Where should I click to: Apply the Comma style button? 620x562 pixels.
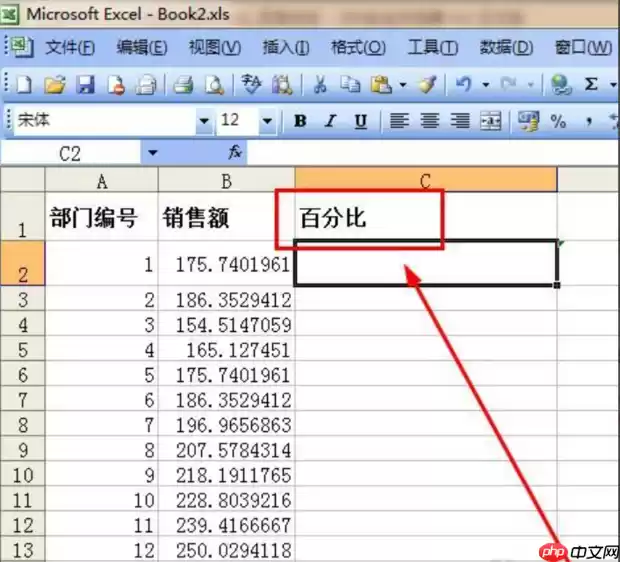589,121
